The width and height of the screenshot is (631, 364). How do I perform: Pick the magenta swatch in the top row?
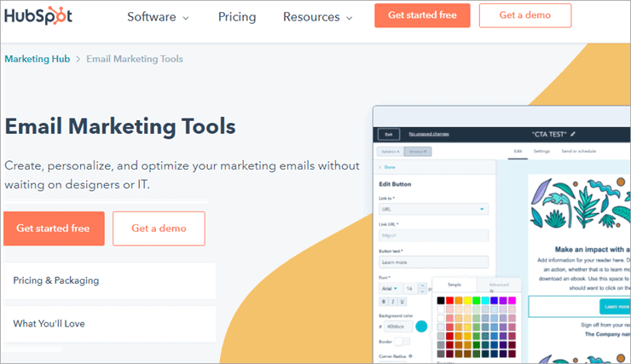pyautogui.click(x=512, y=300)
